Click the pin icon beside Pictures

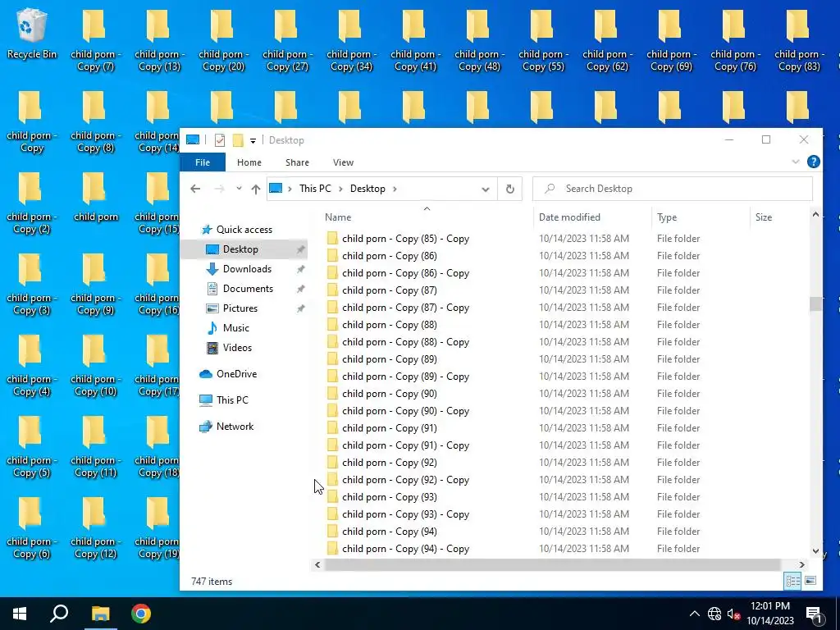click(300, 308)
